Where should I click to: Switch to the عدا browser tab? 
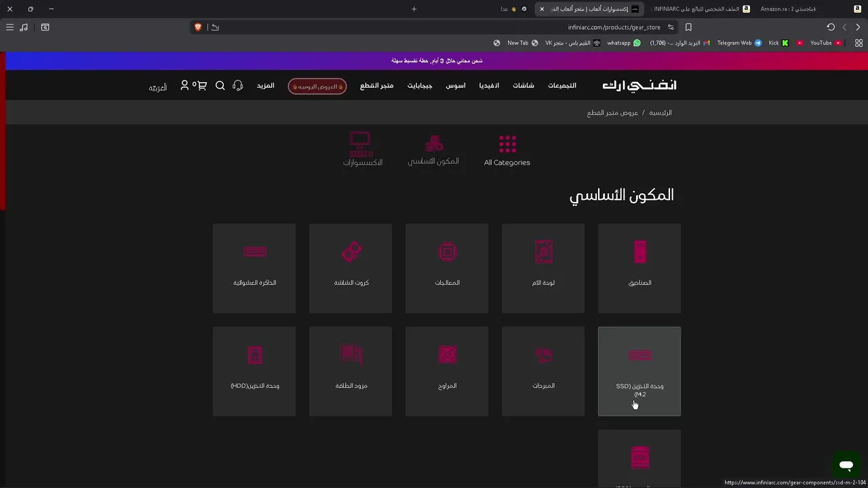(x=513, y=9)
